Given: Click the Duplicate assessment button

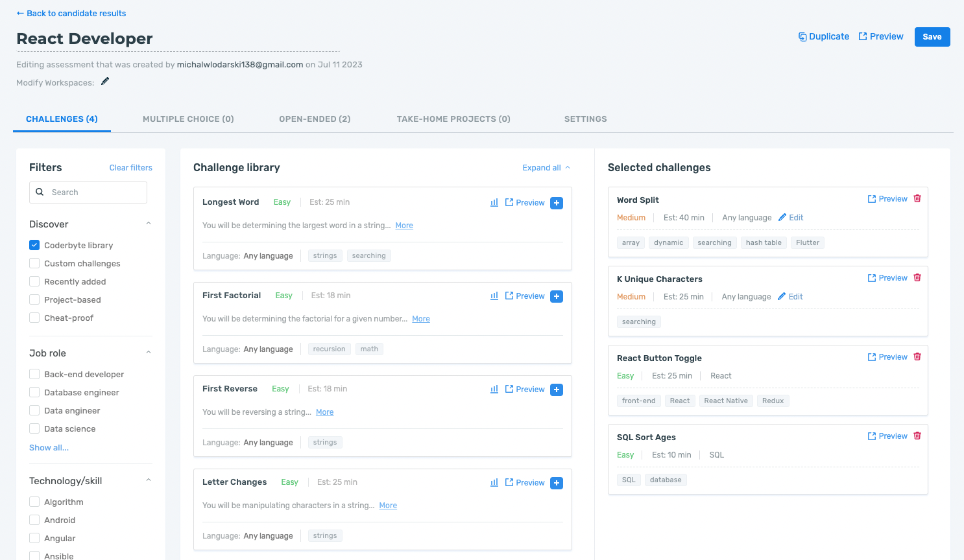Looking at the screenshot, I should (x=824, y=37).
